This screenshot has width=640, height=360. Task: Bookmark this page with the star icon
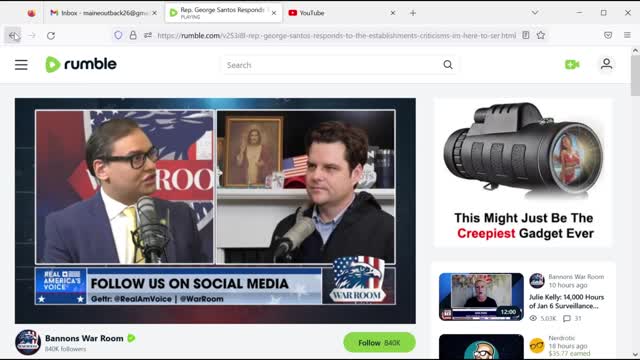541,36
